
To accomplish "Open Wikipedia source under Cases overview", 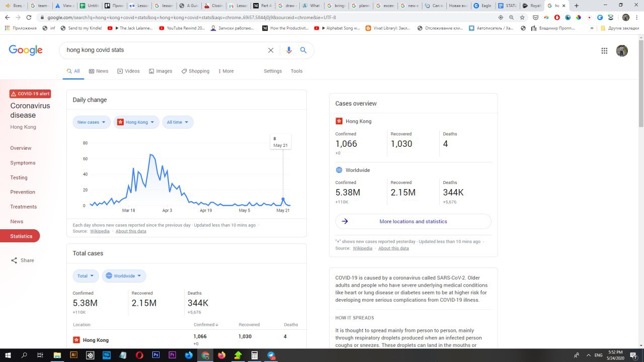I will point(362,248).
